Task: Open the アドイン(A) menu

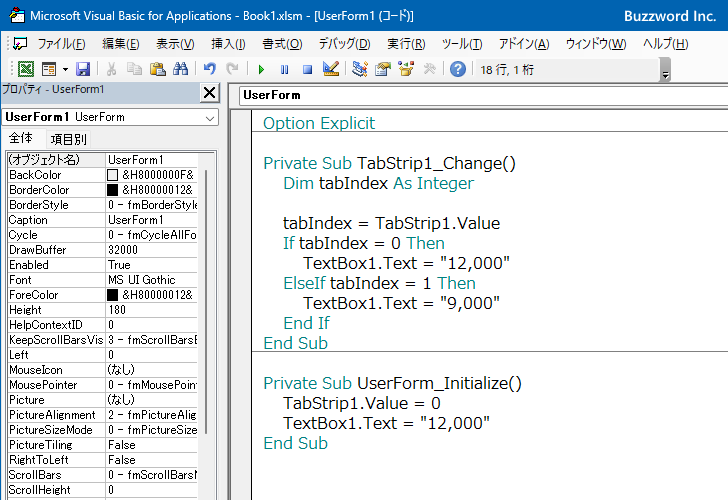Action: [524, 44]
